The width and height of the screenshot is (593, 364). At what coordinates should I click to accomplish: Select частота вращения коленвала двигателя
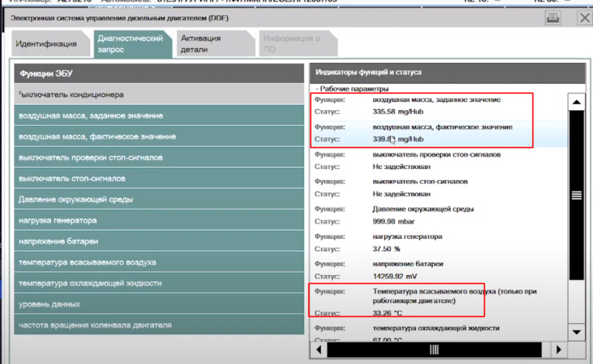point(159,325)
